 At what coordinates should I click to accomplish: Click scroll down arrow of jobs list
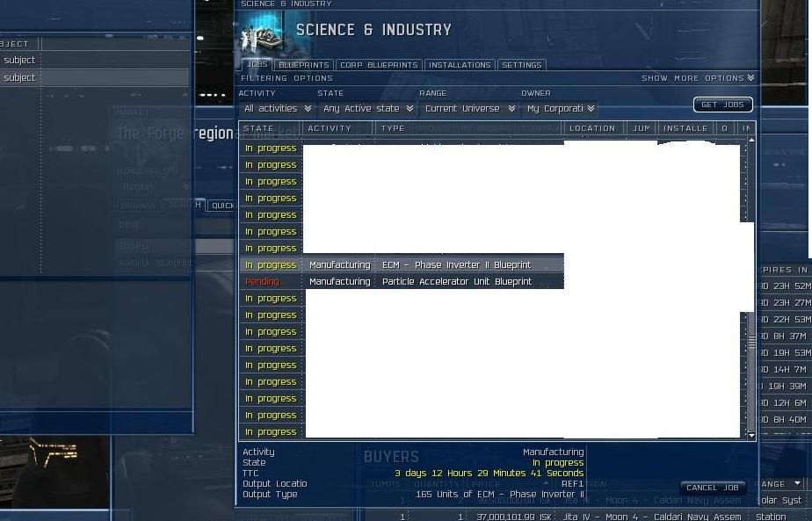751,436
